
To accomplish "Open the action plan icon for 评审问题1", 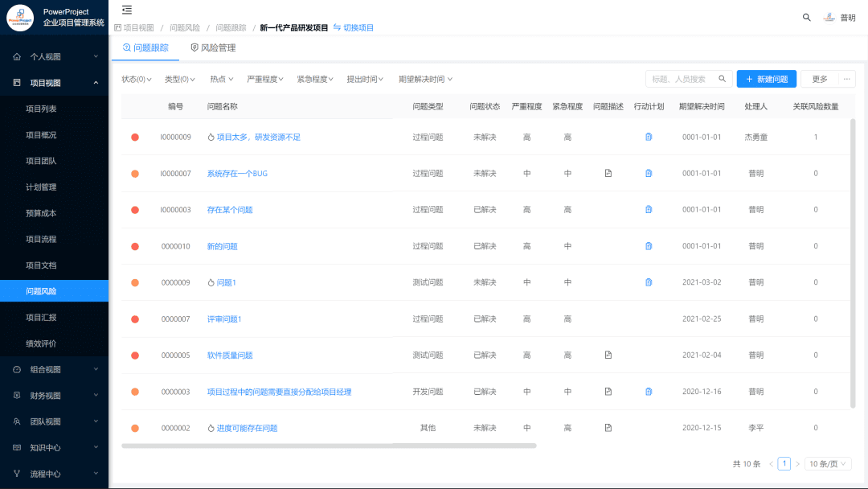I will [x=649, y=318].
